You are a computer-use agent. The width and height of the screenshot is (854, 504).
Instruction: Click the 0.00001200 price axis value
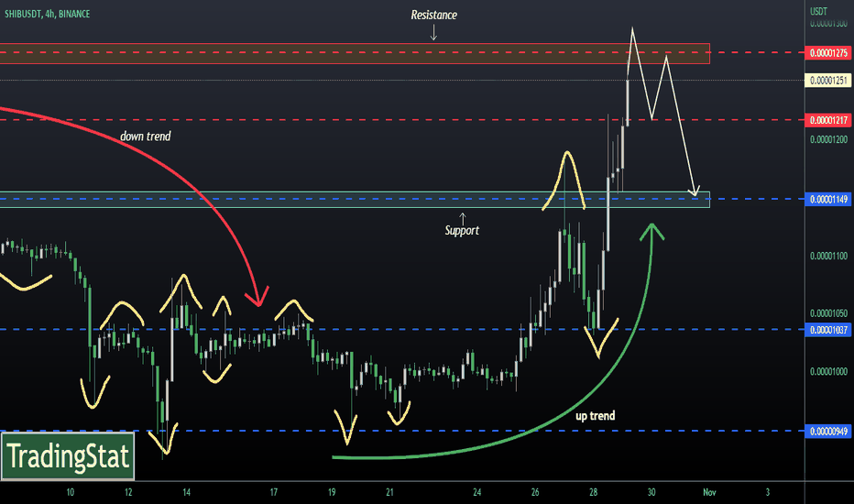tap(828, 139)
